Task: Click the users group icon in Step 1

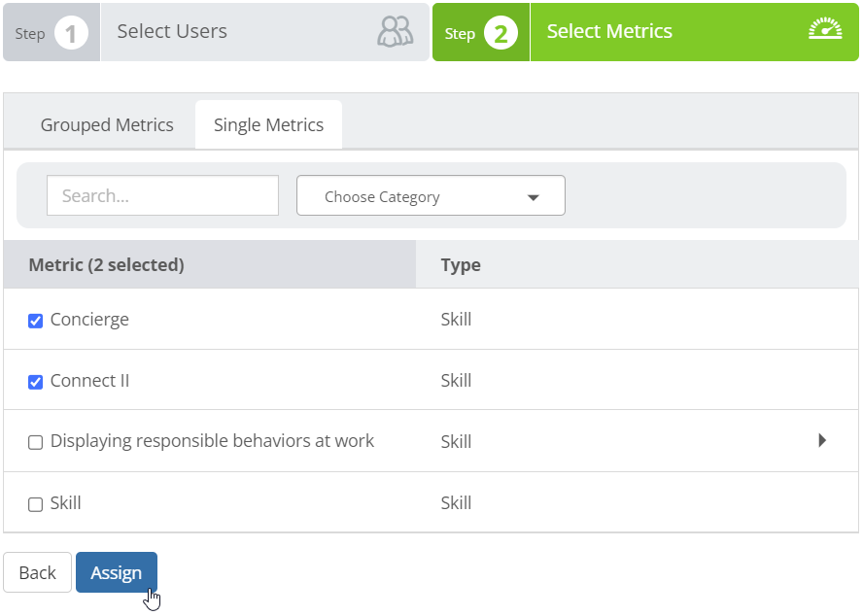Action: (395, 31)
